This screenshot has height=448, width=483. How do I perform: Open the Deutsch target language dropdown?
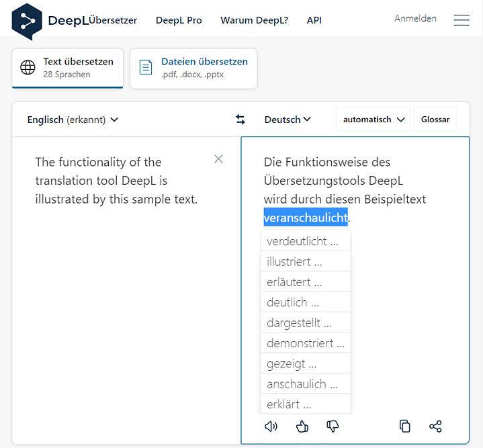click(288, 120)
